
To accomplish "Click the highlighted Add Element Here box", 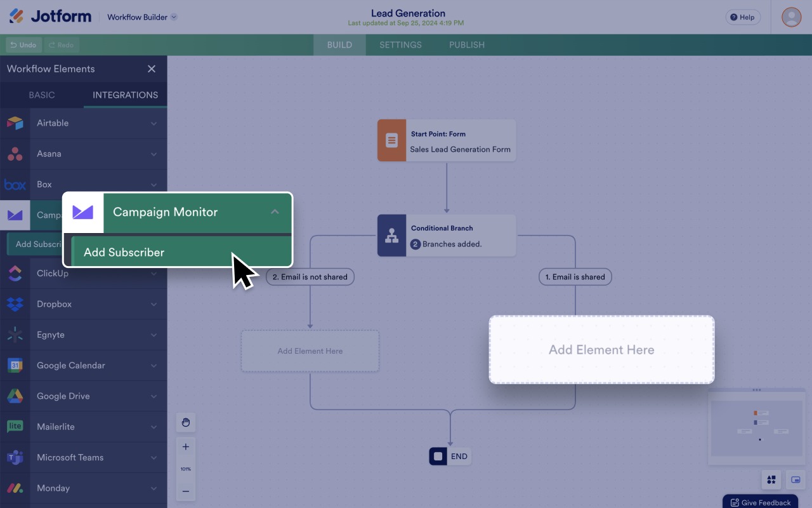I will point(601,350).
